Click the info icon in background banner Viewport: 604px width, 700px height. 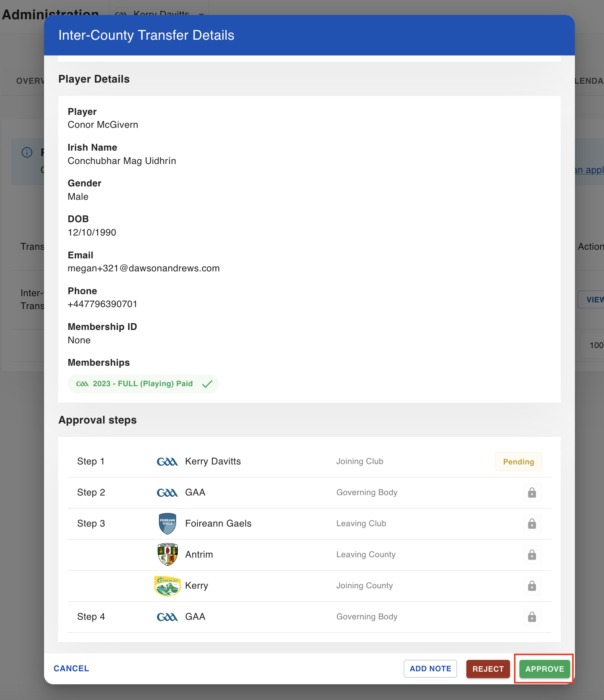[x=27, y=152]
